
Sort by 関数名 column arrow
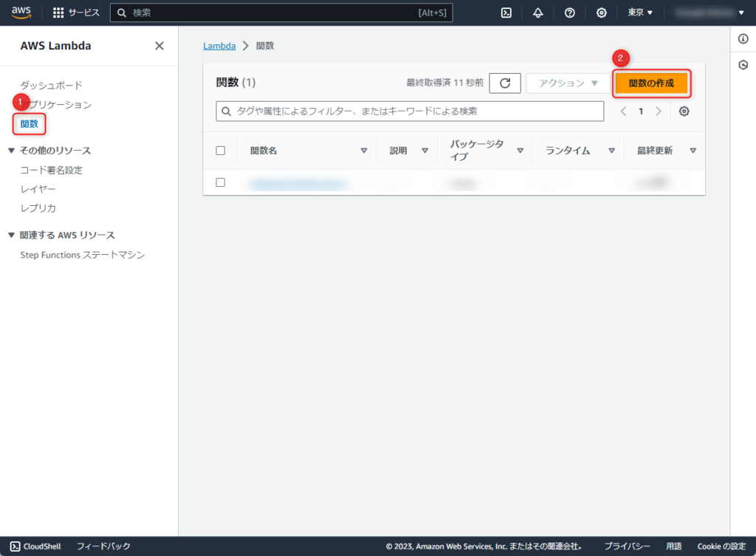click(x=364, y=151)
